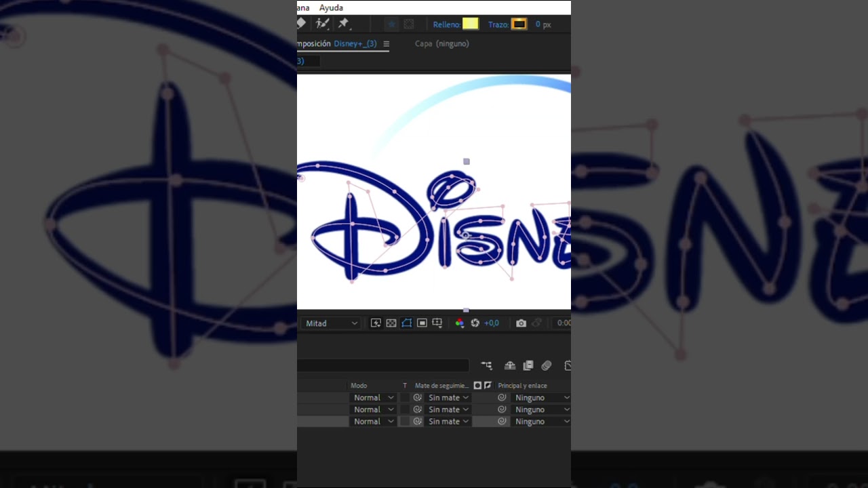Click the first layer's parent pick whip
This screenshot has width=868, height=488.
coord(502,398)
